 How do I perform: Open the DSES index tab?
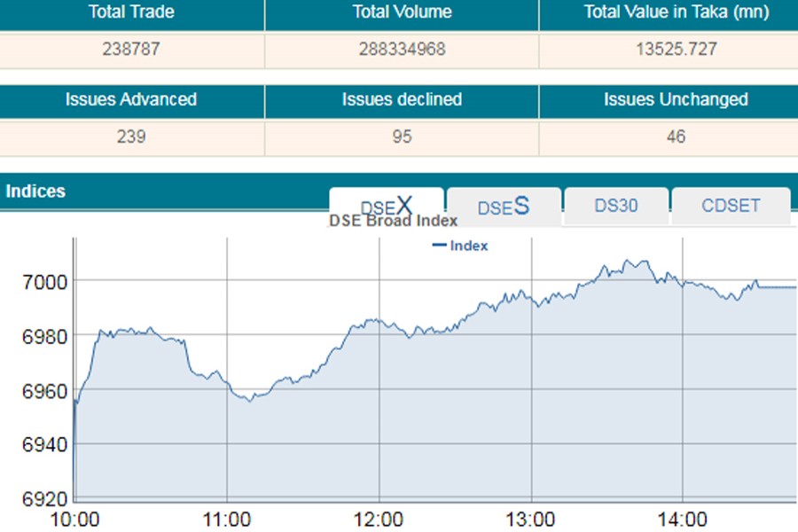click(x=503, y=207)
